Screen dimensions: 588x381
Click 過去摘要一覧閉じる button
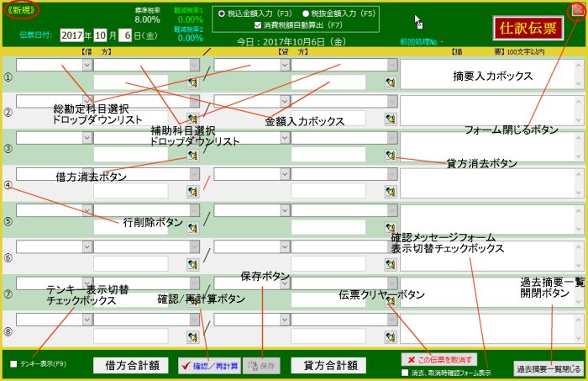[548, 368]
